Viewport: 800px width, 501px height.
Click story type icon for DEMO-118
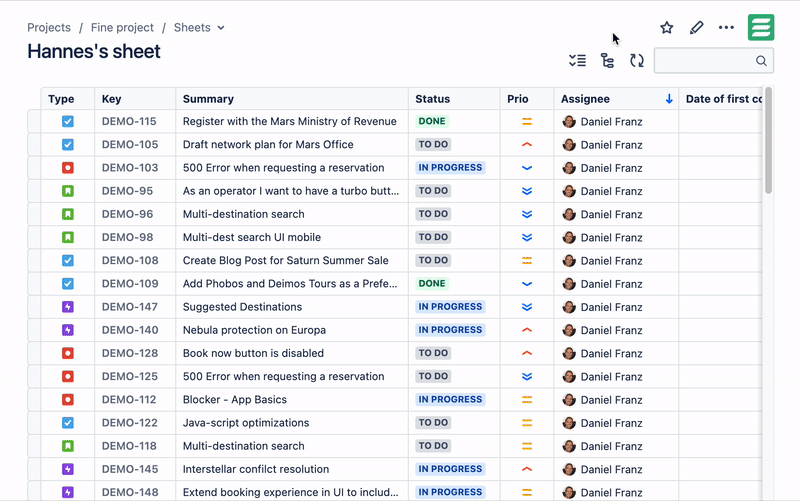coord(67,446)
